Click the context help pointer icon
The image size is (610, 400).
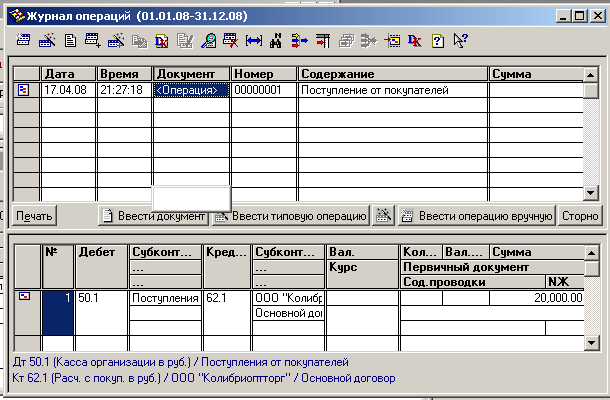461,40
